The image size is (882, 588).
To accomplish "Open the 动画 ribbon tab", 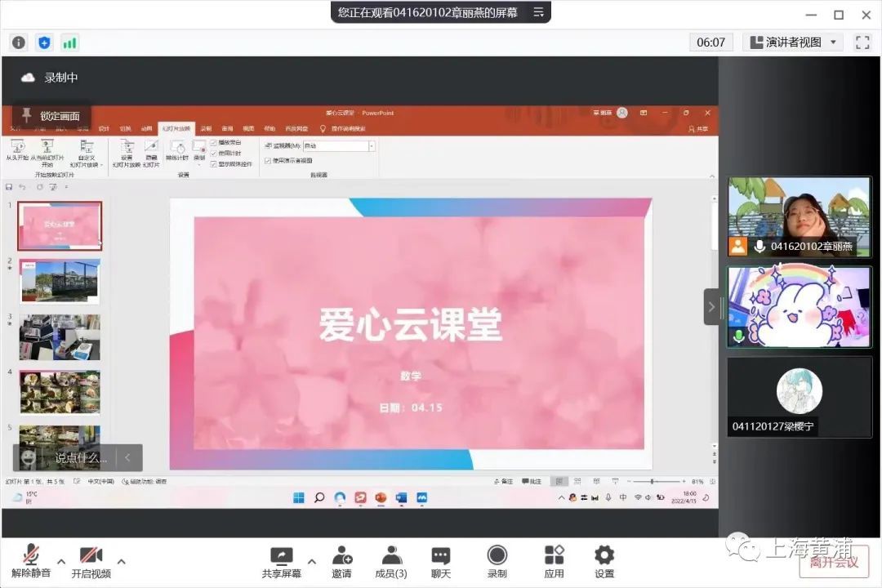I will click(x=146, y=129).
